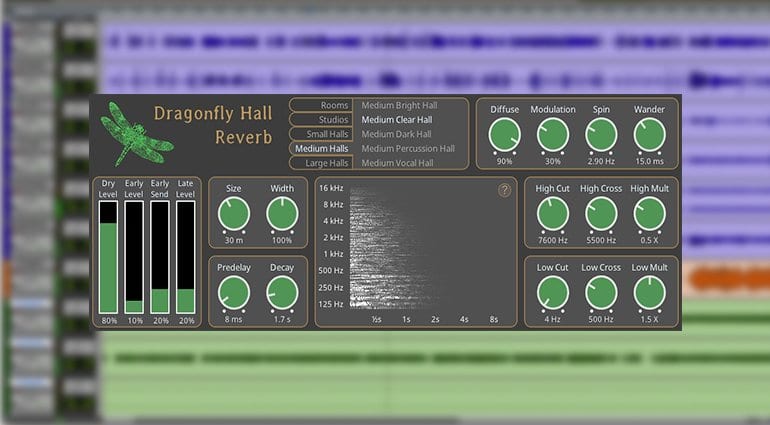
Task: Click the 7600 Hz High Cut value
Action: coord(552,240)
